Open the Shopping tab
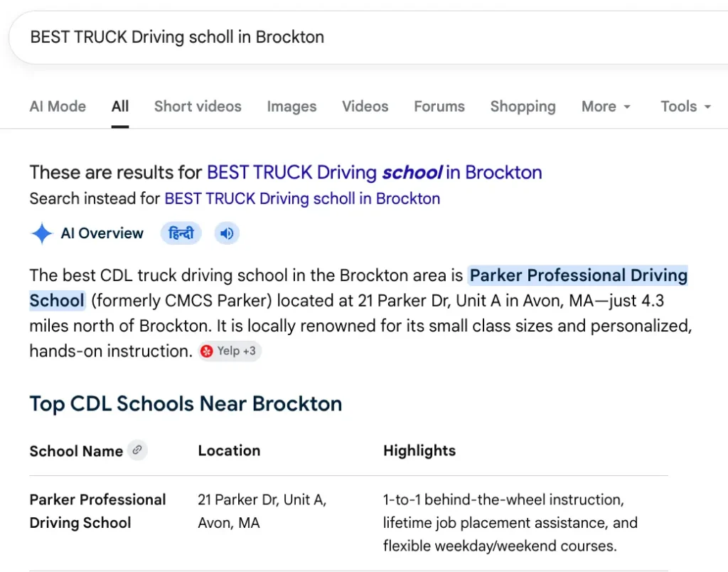The width and height of the screenshot is (728, 572). tap(523, 107)
